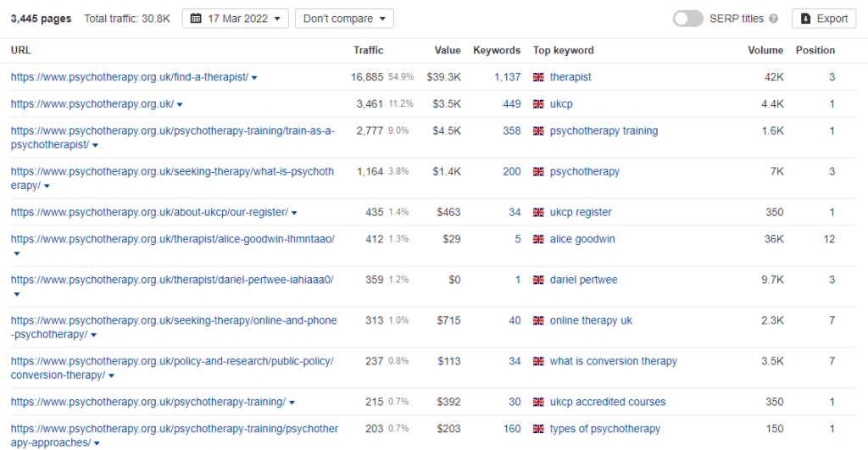
Task: Expand the train-as-a-psychotherapist URL arrow
Action: pyautogui.click(x=95, y=146)
